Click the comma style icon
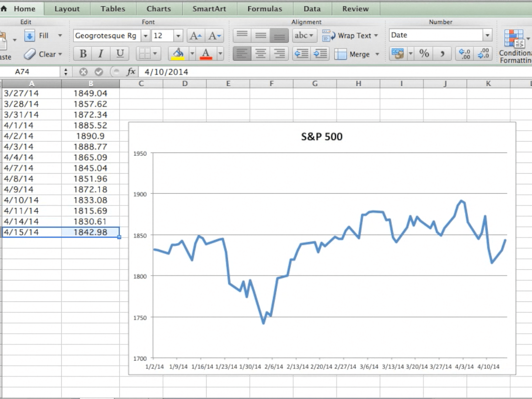Image resolution: width=532 pixels, height=399 pixels. click(x=443, y=54)
